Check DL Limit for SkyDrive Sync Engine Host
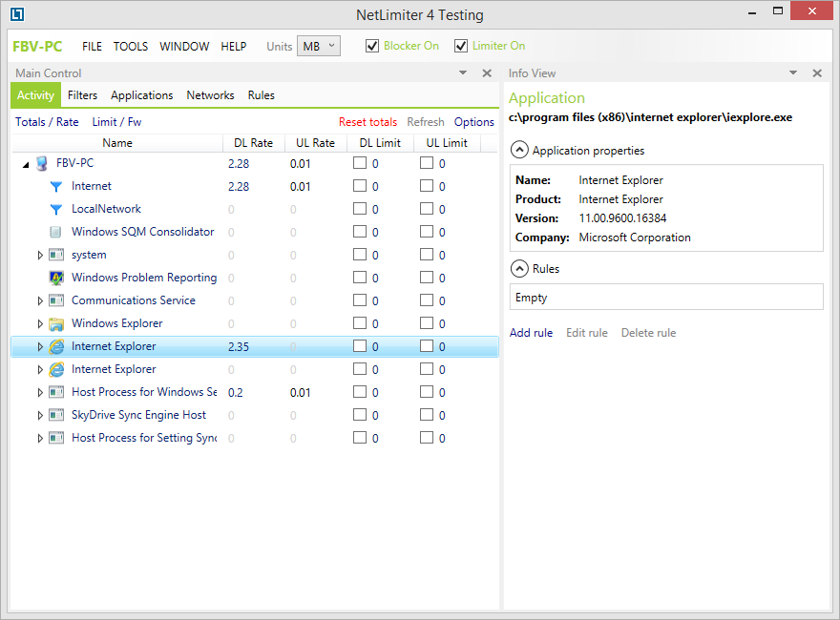This screenshot has height=620, width=840. 360,414
